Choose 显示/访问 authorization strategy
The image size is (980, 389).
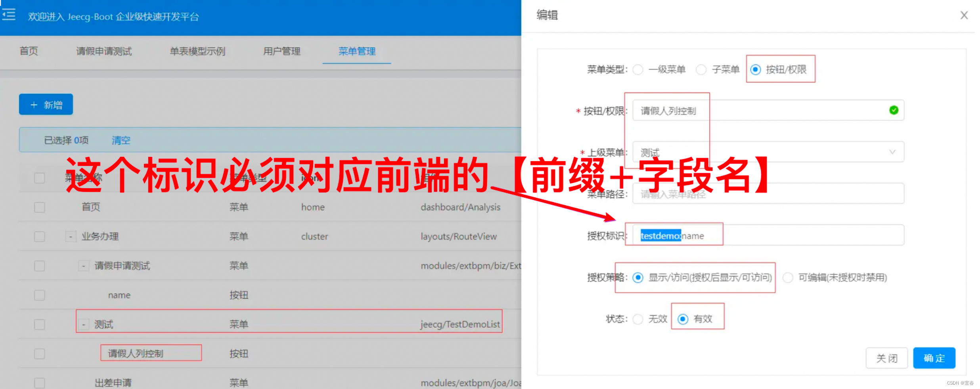tap(638, 278)
